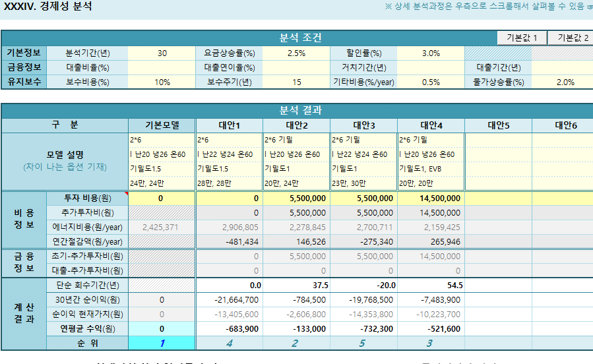593x364 pixels.
Task: Click the empty 거치기간(년) input cell
Action: [430, 68]
